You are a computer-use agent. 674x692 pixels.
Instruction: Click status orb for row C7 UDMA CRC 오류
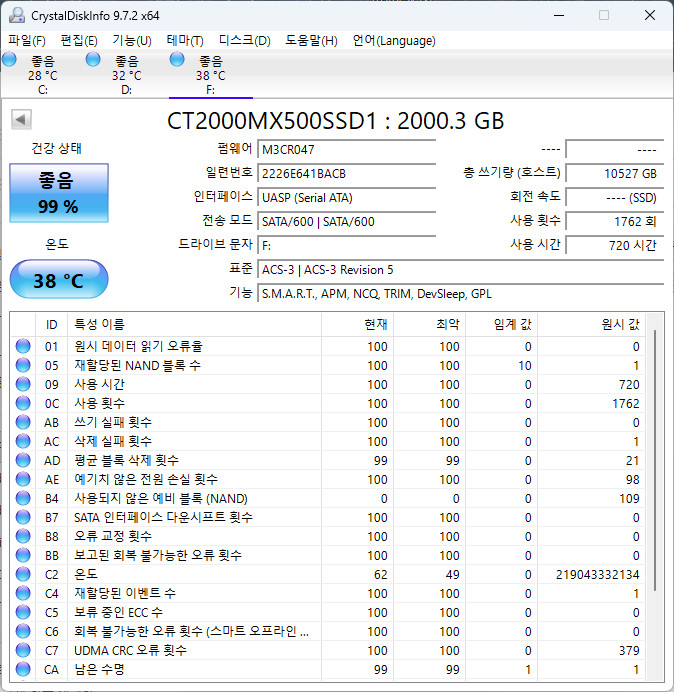point(23,650)
